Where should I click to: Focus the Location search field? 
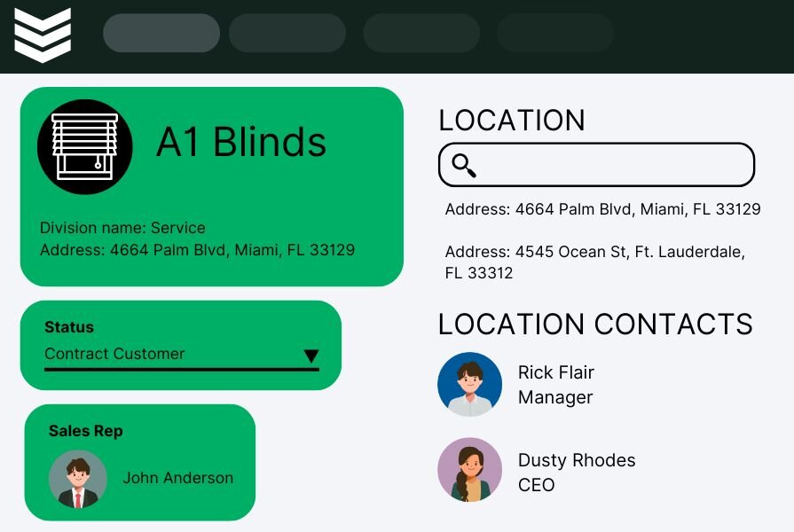point(596,165)
